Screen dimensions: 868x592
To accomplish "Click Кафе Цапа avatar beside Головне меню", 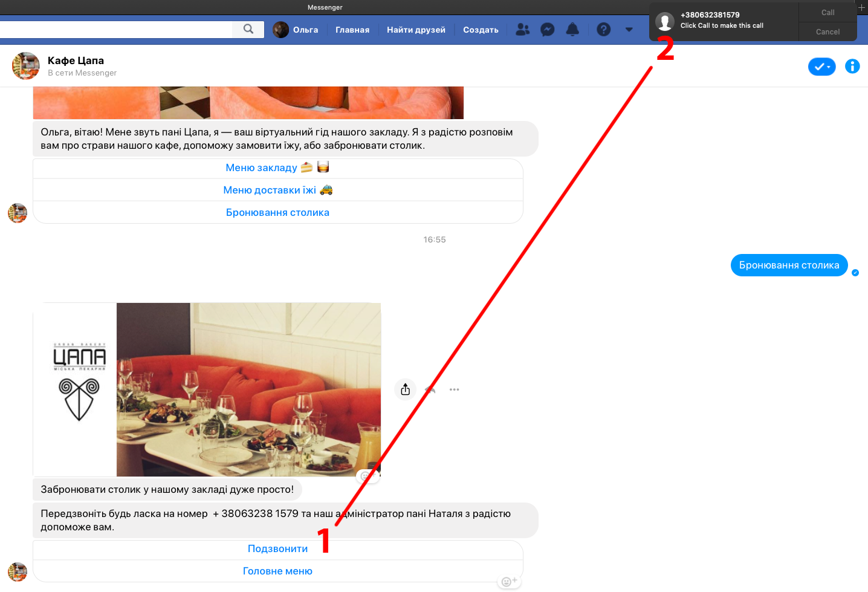I will [18, 572].
